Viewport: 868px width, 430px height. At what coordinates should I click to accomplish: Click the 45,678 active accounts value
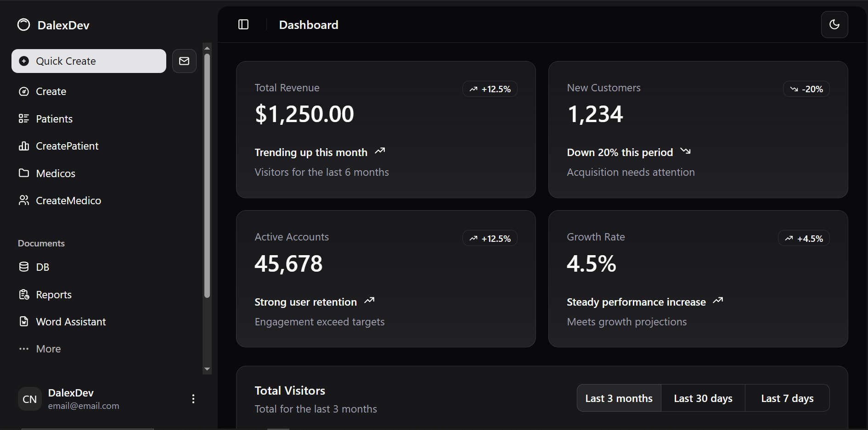pyautogui.click(x=289, y=263)
